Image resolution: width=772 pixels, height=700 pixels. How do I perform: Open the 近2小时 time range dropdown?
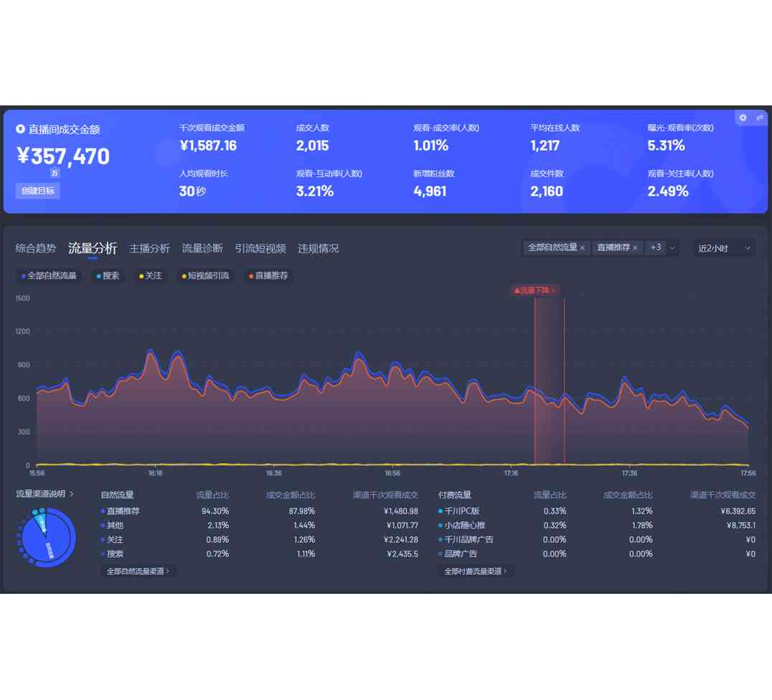(724, 248)
